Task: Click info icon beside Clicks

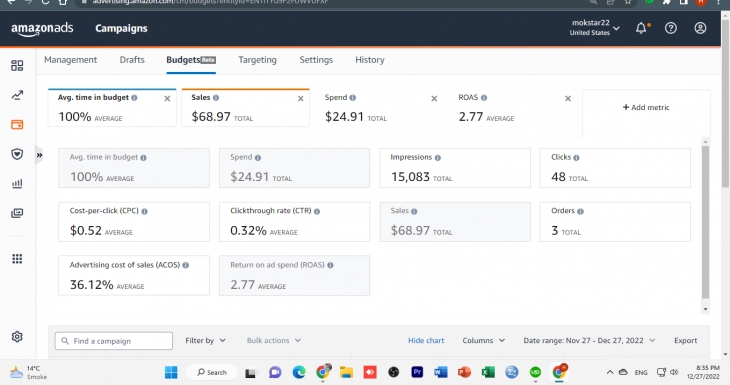Action: pos(576,158)
